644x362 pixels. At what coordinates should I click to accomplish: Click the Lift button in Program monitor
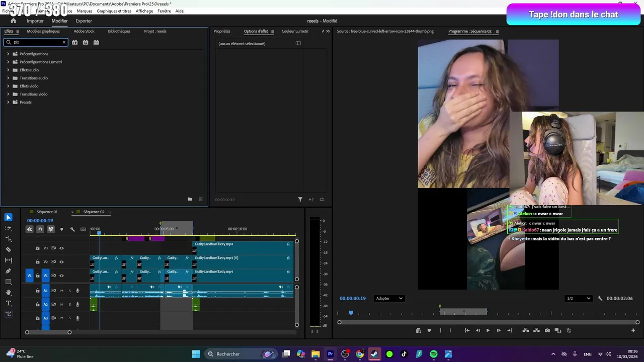click(x=525, y=330)
